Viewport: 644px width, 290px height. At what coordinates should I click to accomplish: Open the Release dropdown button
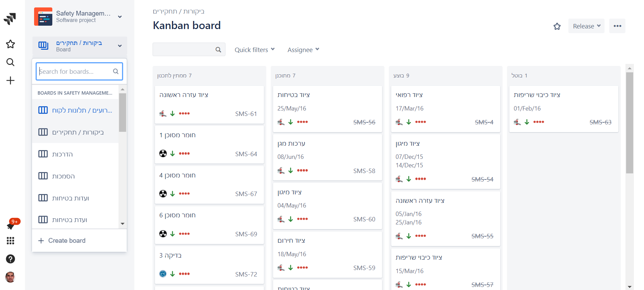586,26
